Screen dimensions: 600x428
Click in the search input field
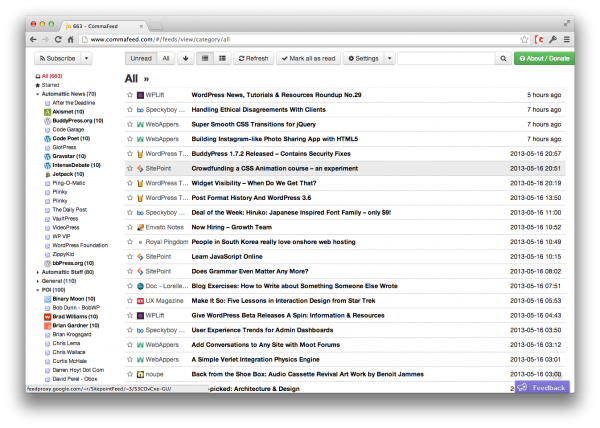pos(446,59)
